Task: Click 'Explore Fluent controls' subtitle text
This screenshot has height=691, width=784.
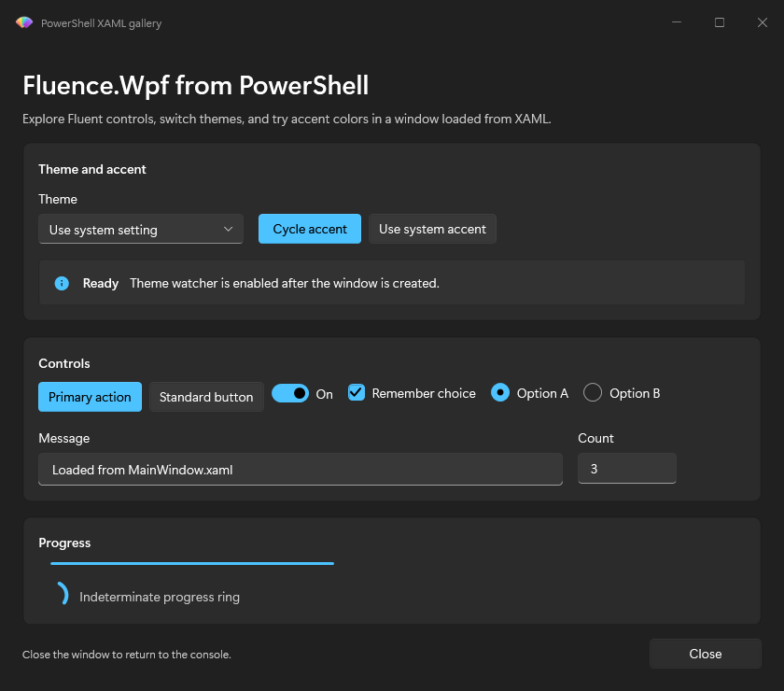Action: coord(287,120)
